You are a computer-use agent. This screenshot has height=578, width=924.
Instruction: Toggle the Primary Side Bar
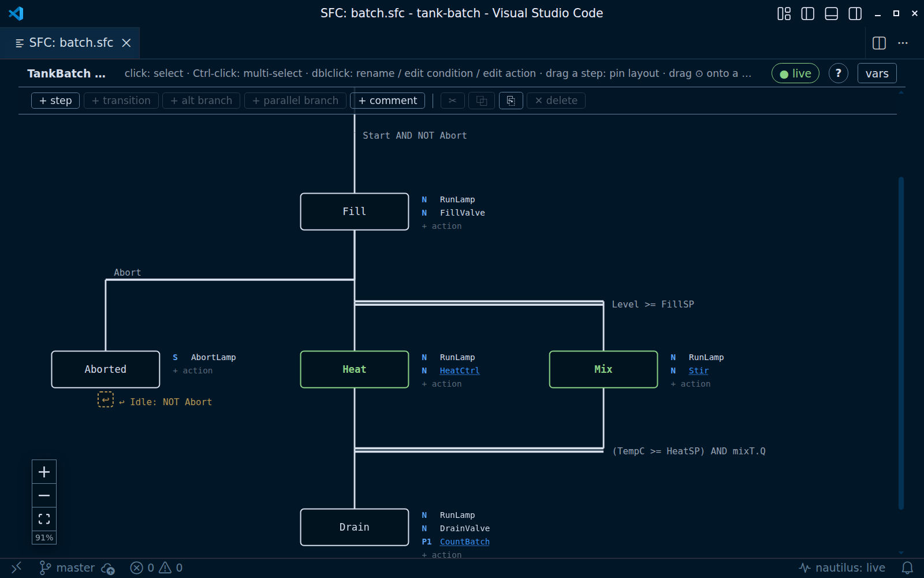pyautogui.click(x=807, y=13)
